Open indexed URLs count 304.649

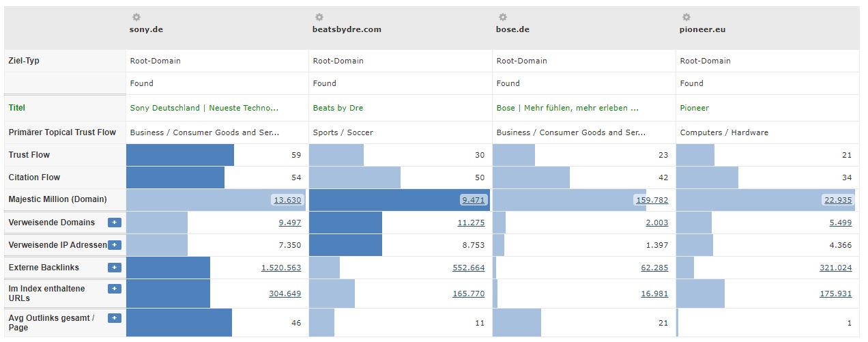(x=285, y=294)
